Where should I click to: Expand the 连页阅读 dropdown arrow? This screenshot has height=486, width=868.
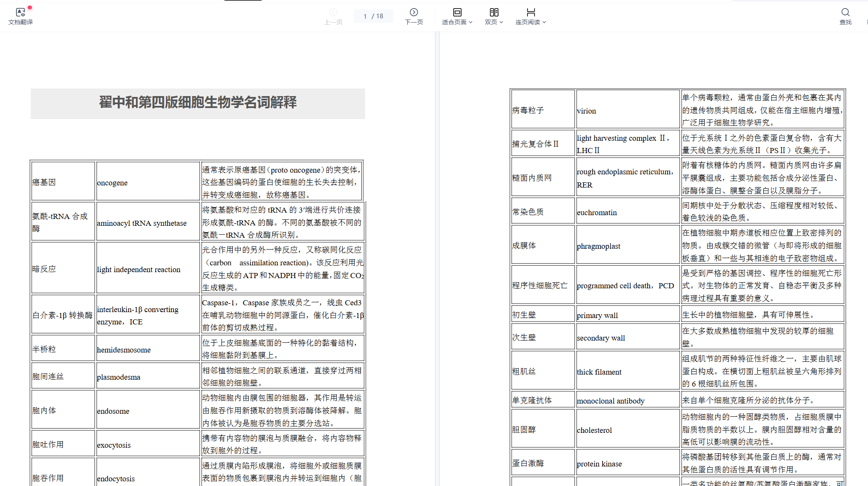coord(544,22)
